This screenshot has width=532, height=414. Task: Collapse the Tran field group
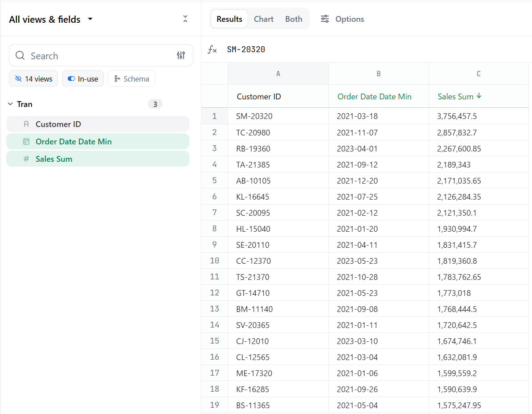(x=10, y=104)
